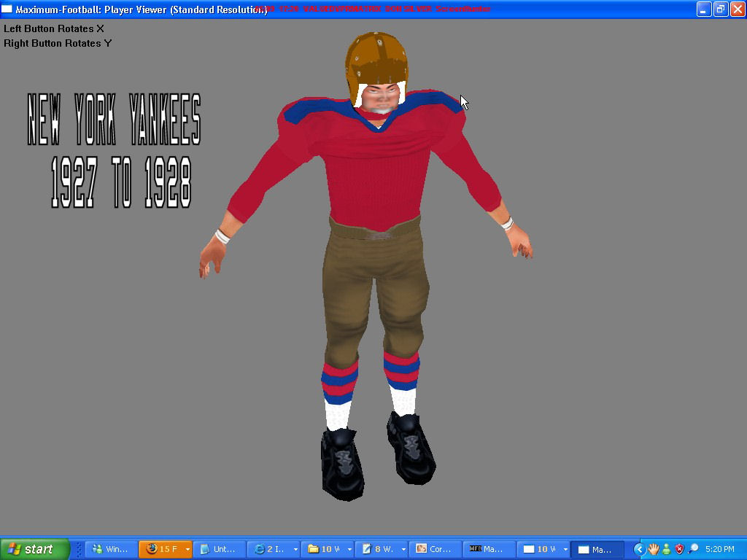
Task: Click the 'New York Yankees' title text
Action: point(115,119)
